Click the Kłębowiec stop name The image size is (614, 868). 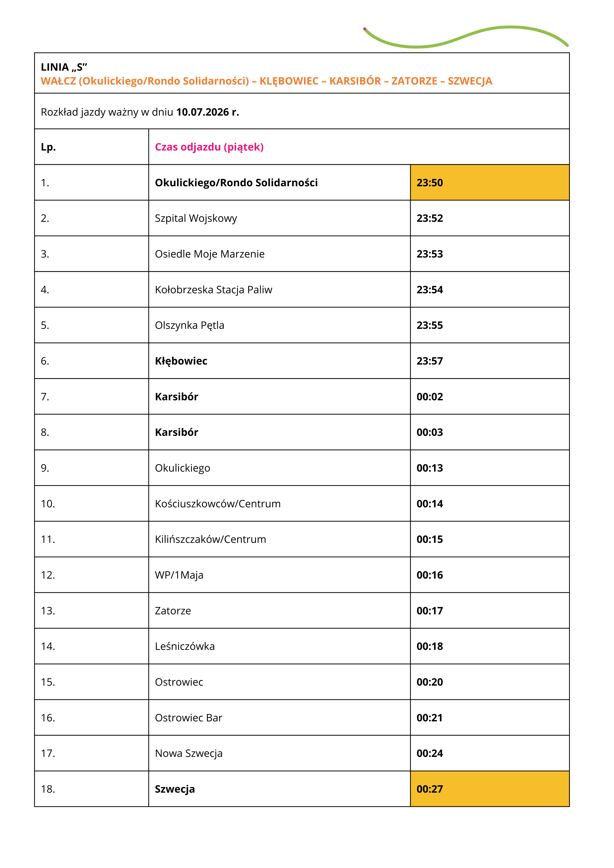[181, 361]
